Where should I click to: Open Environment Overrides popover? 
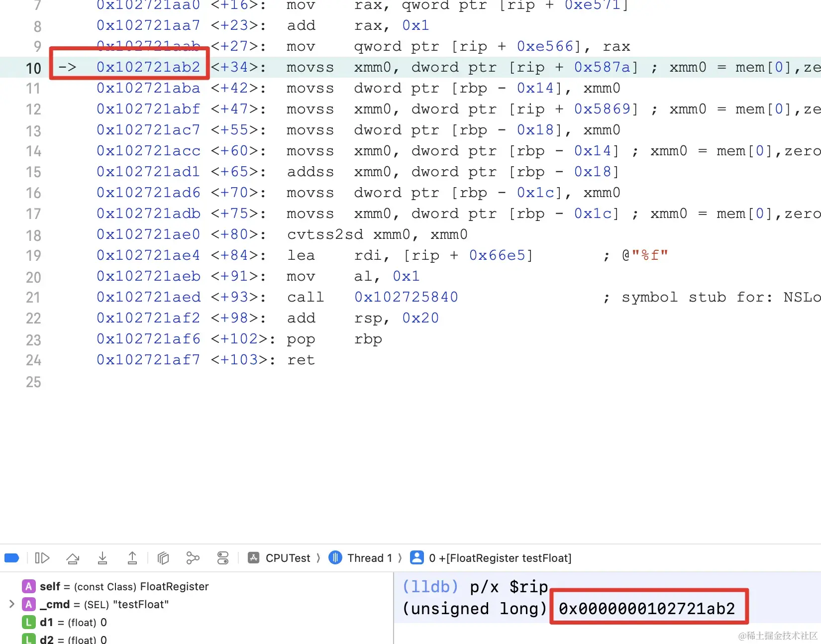[222, 558]
